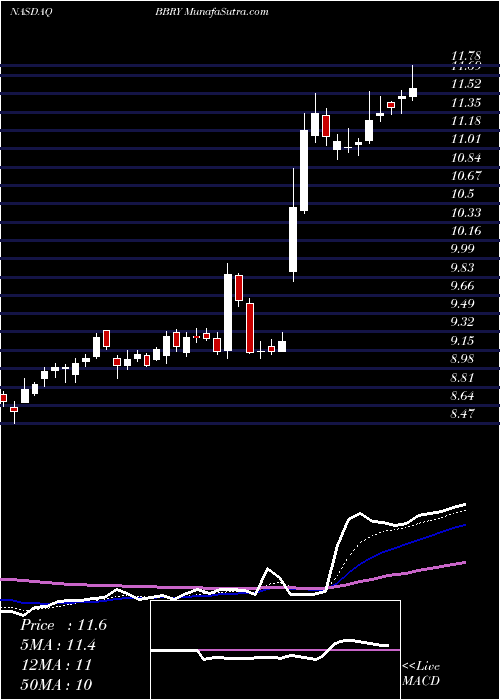Click the 10.5 price axis label
Image resolution: width=500 pixels, height=700 pixels.
(x=463, y=194)
